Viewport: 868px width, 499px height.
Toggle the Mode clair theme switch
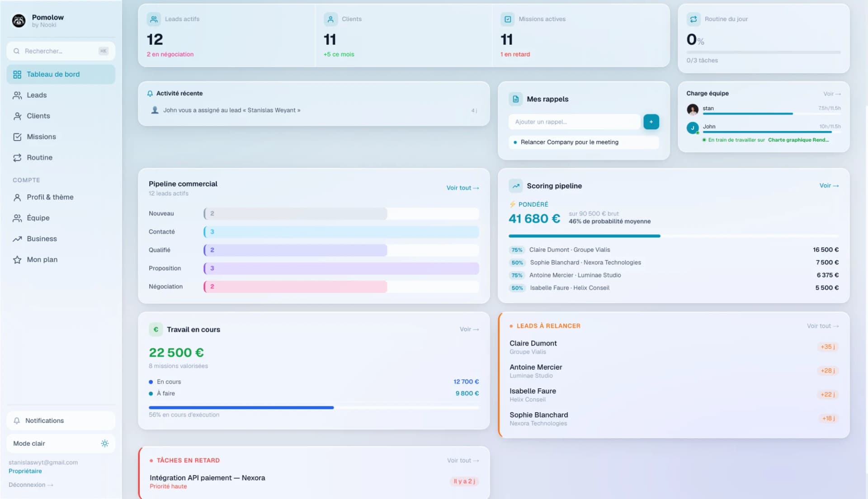(x=61, y=443)
